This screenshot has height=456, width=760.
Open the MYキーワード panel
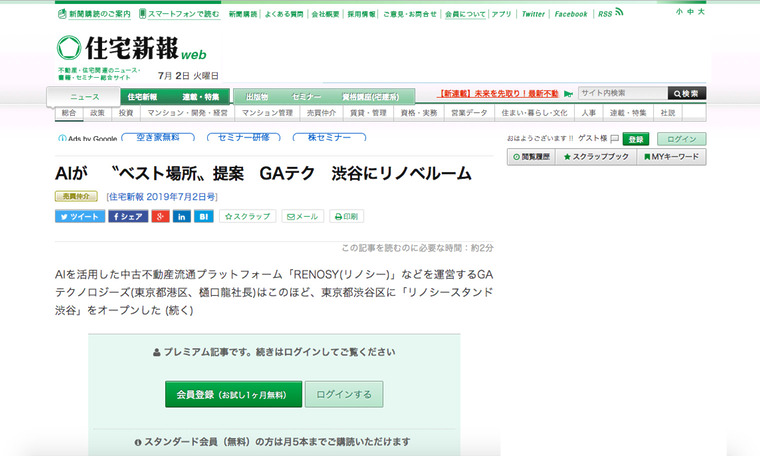672,157
